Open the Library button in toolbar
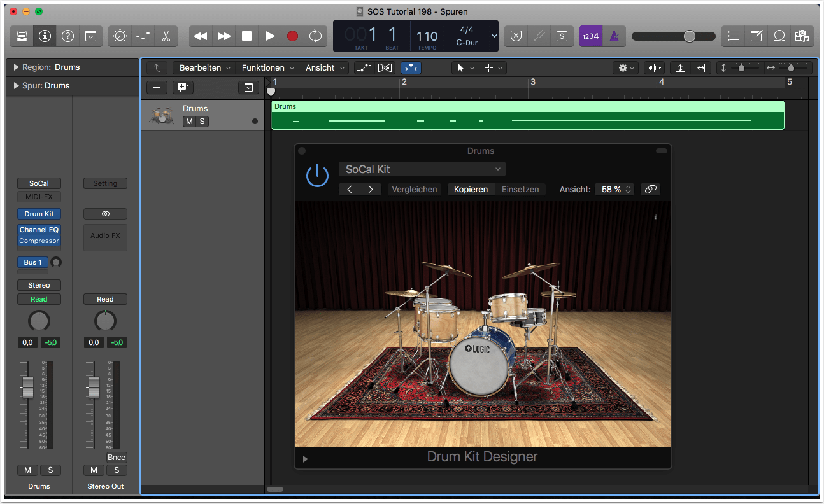This screenshot has width=824, height=504. click(x=22, y=36)
